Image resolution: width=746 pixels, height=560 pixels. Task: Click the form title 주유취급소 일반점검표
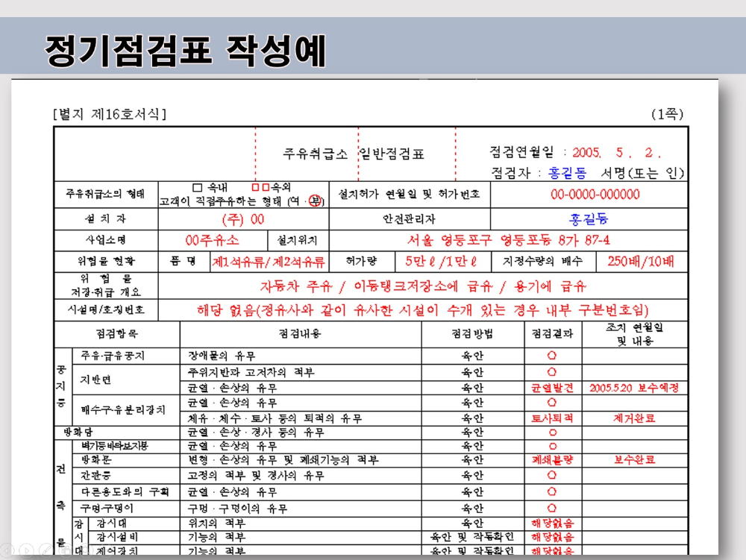tap(356, 153)
